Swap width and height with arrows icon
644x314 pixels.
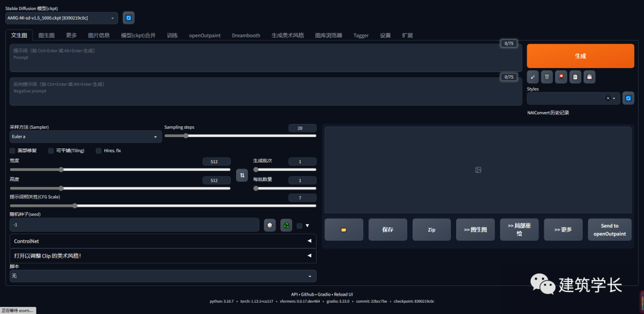click(242, 175)
